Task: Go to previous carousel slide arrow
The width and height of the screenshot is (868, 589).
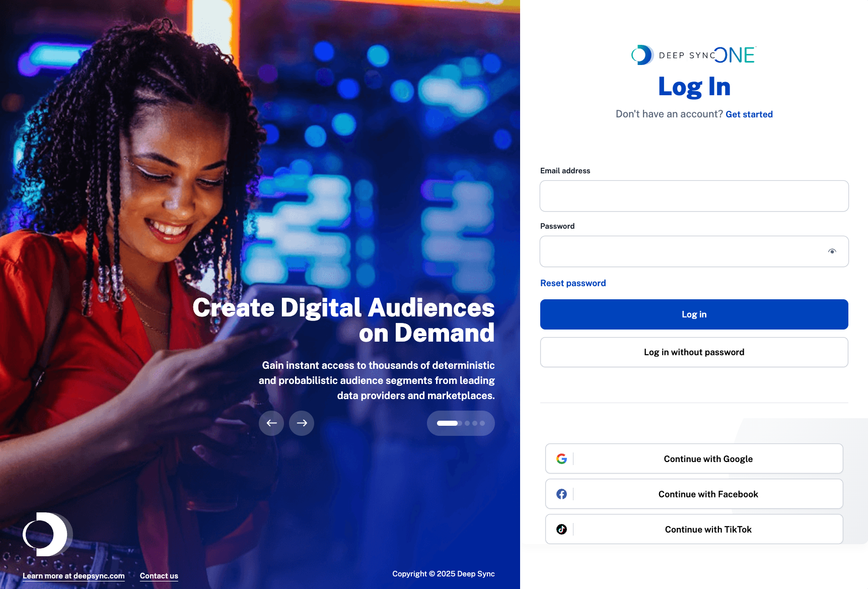Action: pyautogui.click(x=271, y=423)
